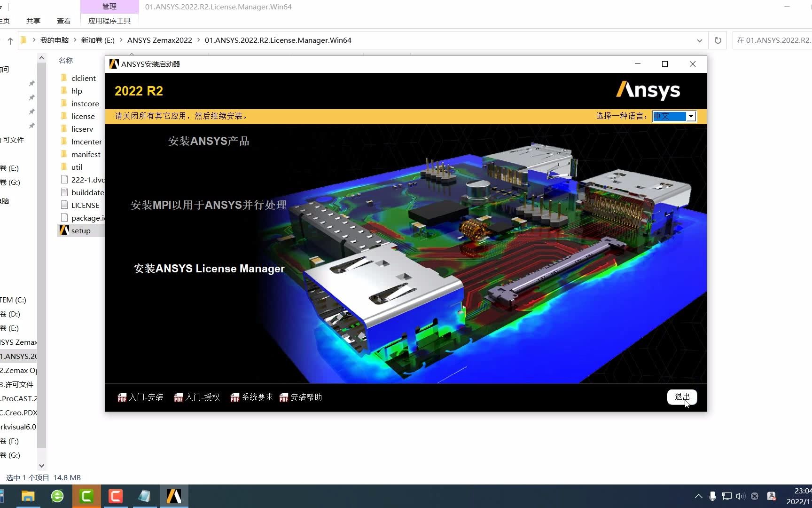Switch to the 共享 ribbon tab
Screen dimensions: 812x508
coord(33,20)
